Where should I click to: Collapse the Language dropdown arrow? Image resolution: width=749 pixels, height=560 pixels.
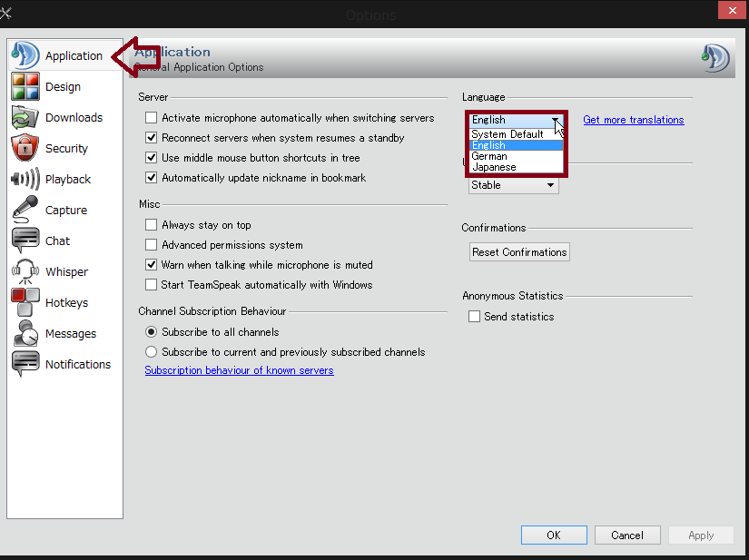pos(555,120)
